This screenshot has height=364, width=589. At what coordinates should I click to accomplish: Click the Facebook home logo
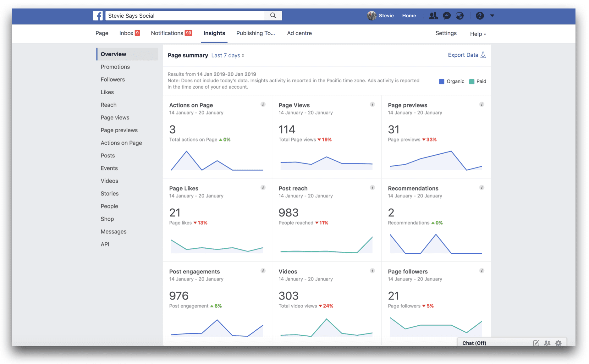pos(98,15)
